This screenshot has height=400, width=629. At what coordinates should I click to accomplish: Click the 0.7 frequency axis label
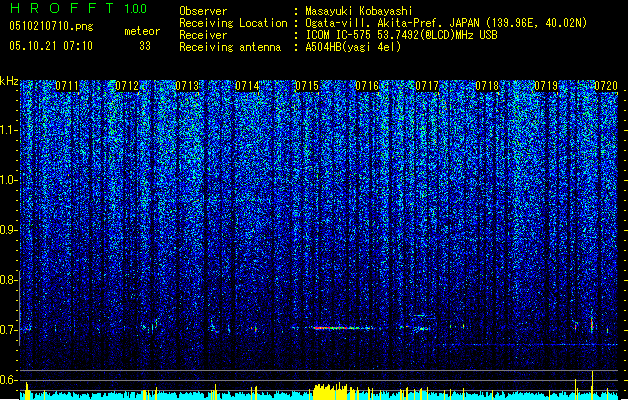[9, 330]
